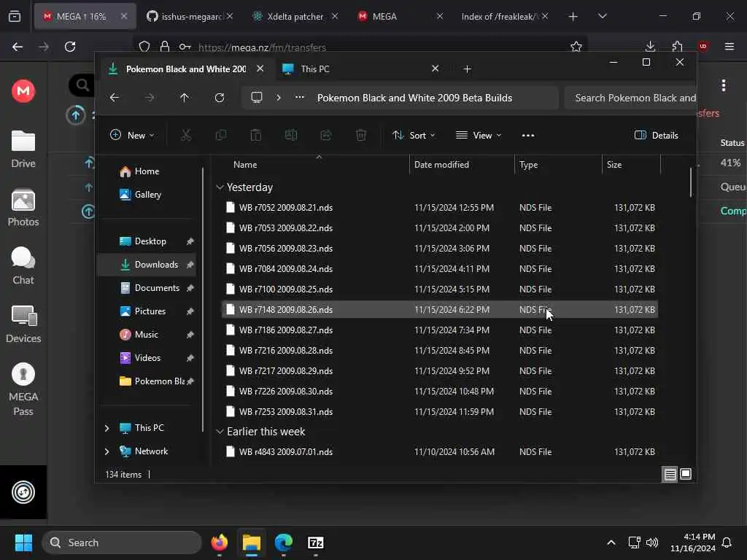
Task: Toggle the Details pane
Action: click(x=656, y=135)
